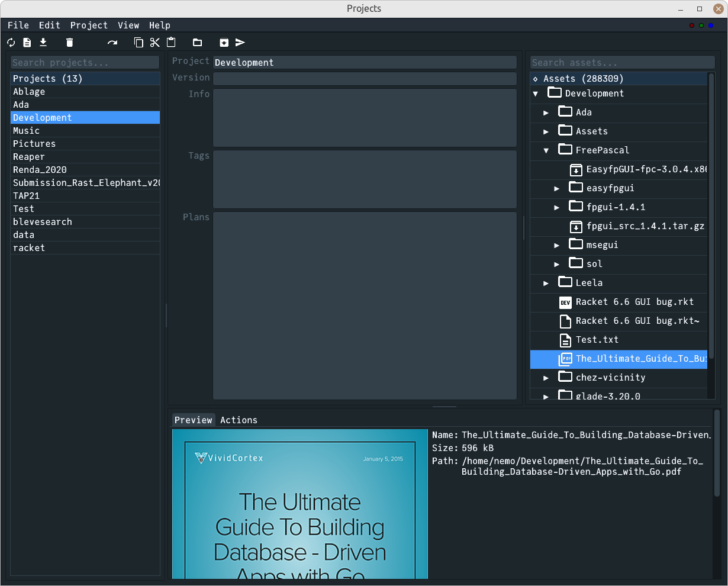
Task: Expand the chez-vicinity folder
Action: [x=546, y=377]
